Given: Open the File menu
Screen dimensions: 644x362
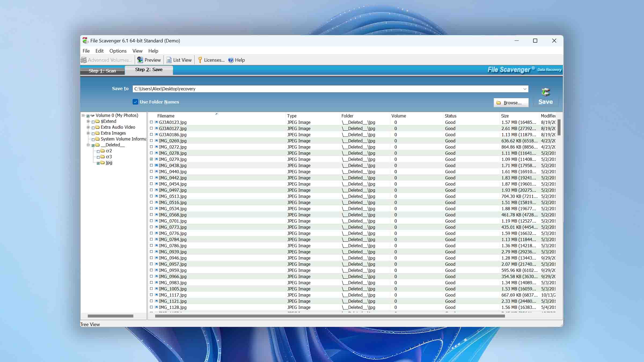Looking at the screenshot, I should [86, 51].
